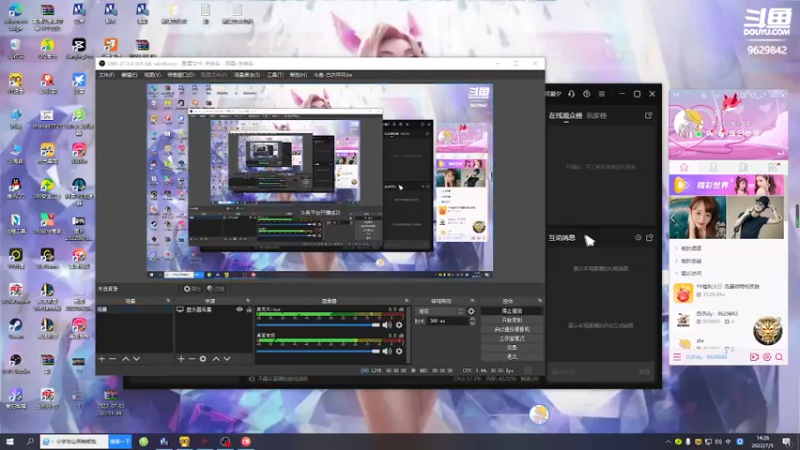Open Windows Start button
The image size is (800, 450).
pyautogui.click(x=10, y=441)
